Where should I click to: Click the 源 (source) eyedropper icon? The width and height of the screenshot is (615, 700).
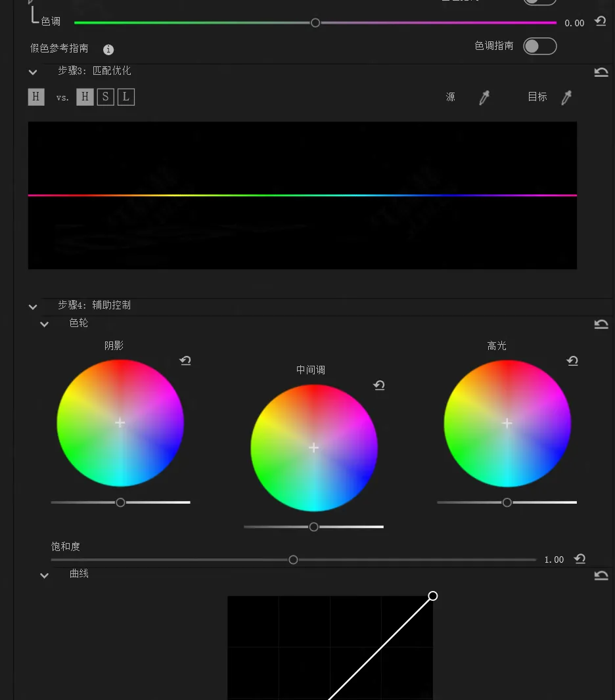(484, 98)
